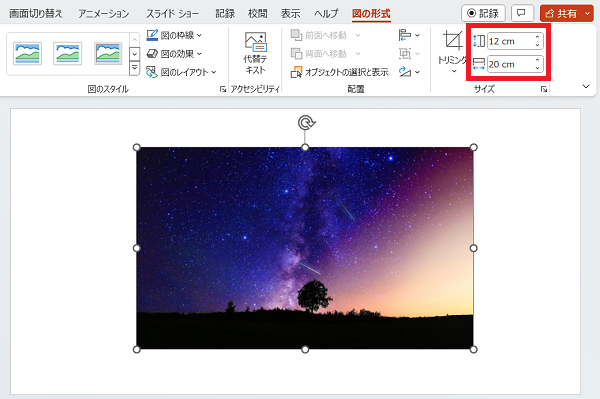
Task: Open 図の枠線 picture border menu
Action: pyautogui.click(x=174, y=35)
